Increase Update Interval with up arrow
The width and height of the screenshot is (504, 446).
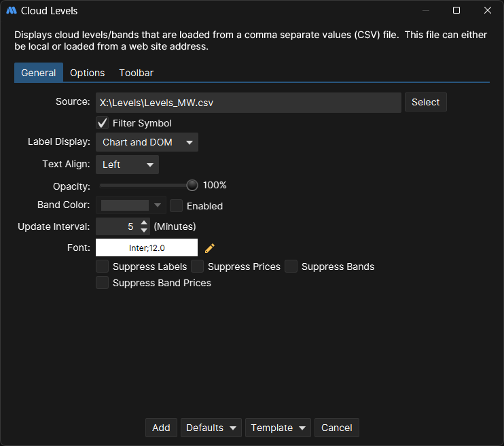[x=144, y=223]
